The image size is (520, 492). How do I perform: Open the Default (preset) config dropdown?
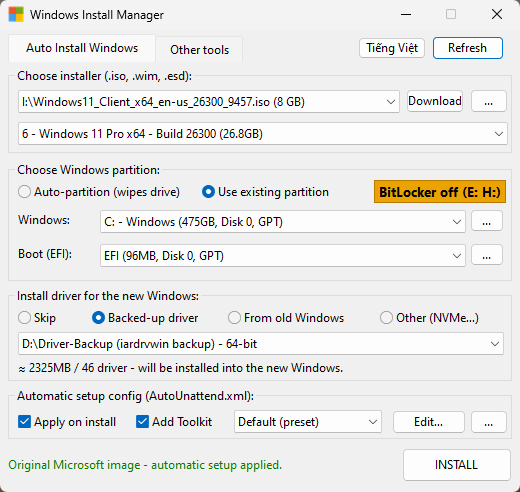click(308, 422)
